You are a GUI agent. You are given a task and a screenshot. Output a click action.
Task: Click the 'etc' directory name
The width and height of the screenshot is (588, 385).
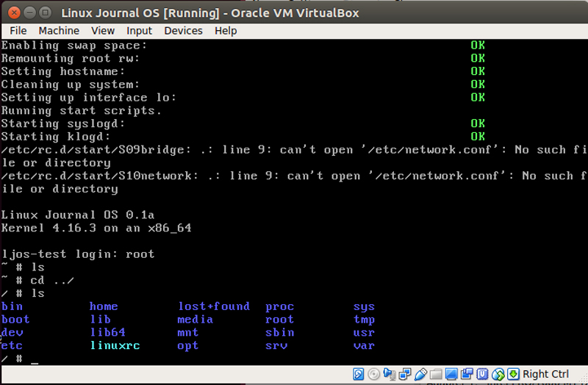coord(12,345)
